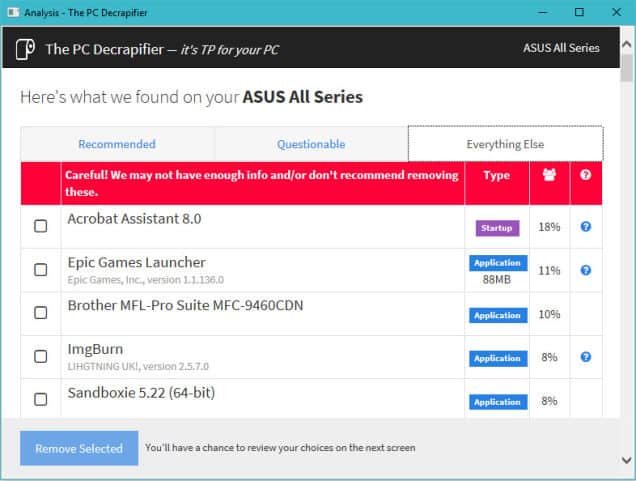
Task: Click the Startup tag for Acrobat Assistant
Action: (x=497, y=228)
